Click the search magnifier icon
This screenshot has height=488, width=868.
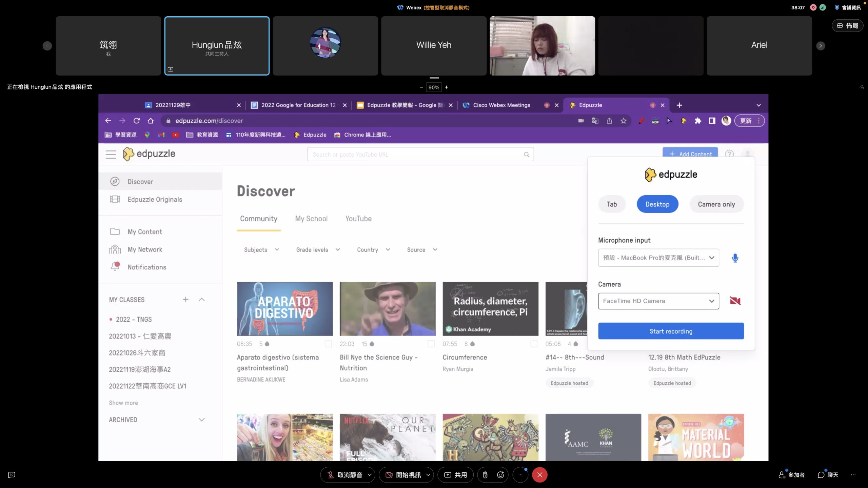tap(527, 155)
